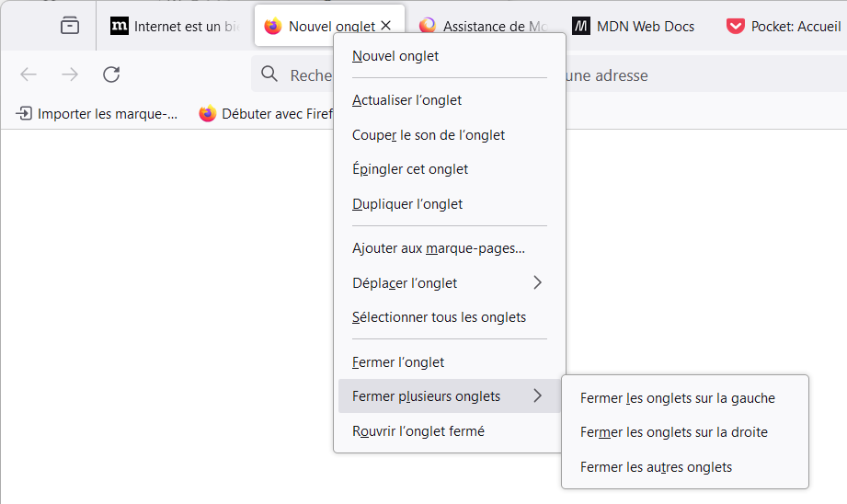The width and height of the screenshot is (847, 504).
Task: Switch to the Pocket: Accueil tab
Action: coord(783,26)
